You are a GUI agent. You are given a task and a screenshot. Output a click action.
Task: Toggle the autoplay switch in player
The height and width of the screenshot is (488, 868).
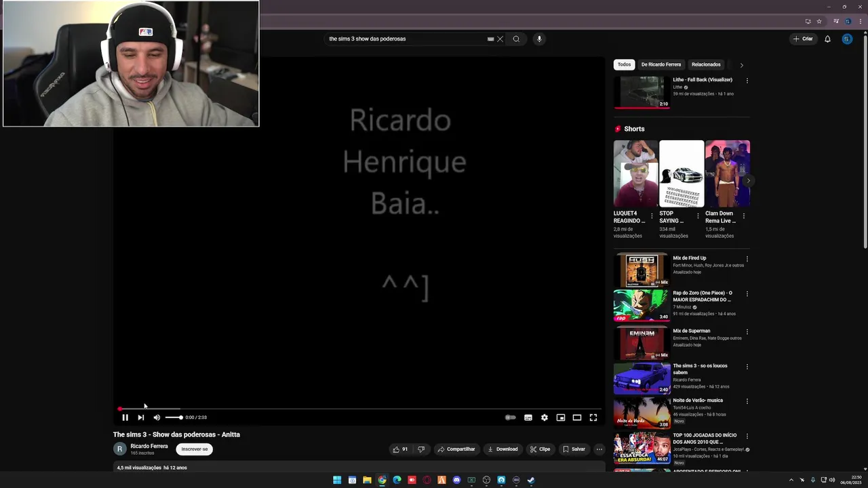[511, 418]
